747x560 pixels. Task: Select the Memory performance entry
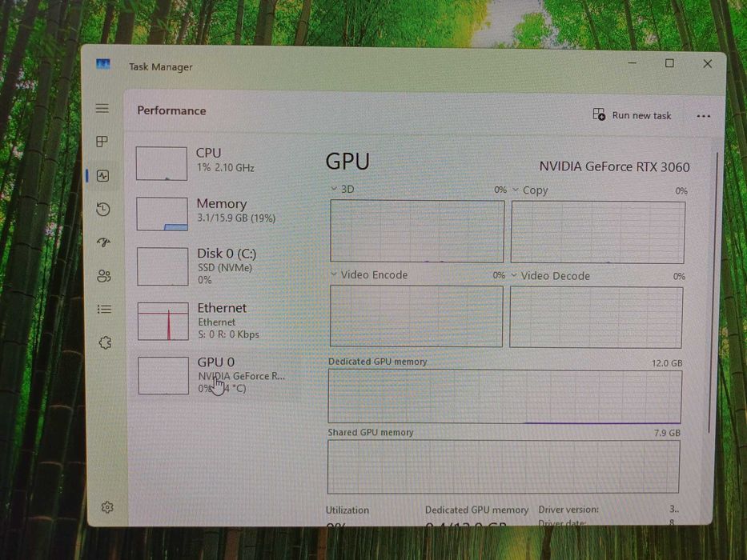pyautogui.click(x=219, y=214)
